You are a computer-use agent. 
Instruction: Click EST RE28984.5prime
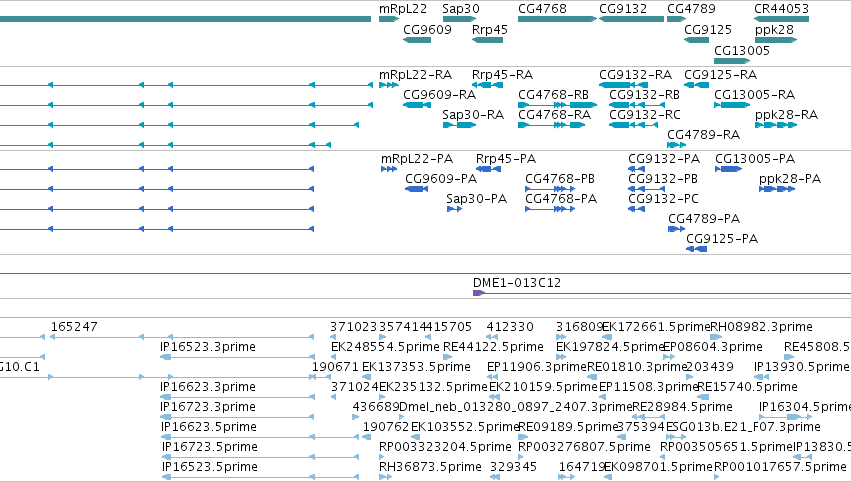682,407
